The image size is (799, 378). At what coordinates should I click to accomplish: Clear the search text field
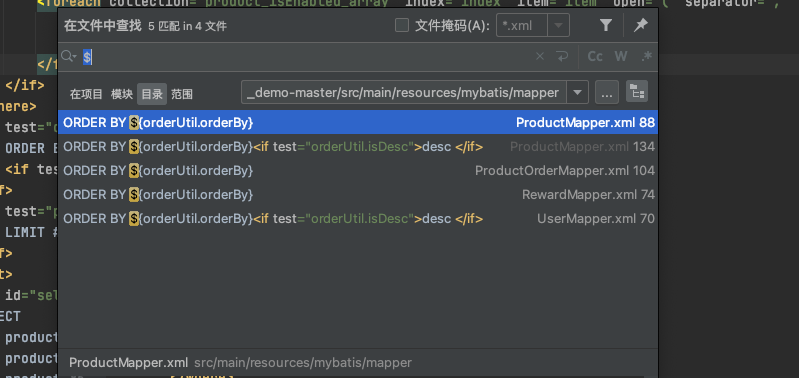click(x=540, y=57)
